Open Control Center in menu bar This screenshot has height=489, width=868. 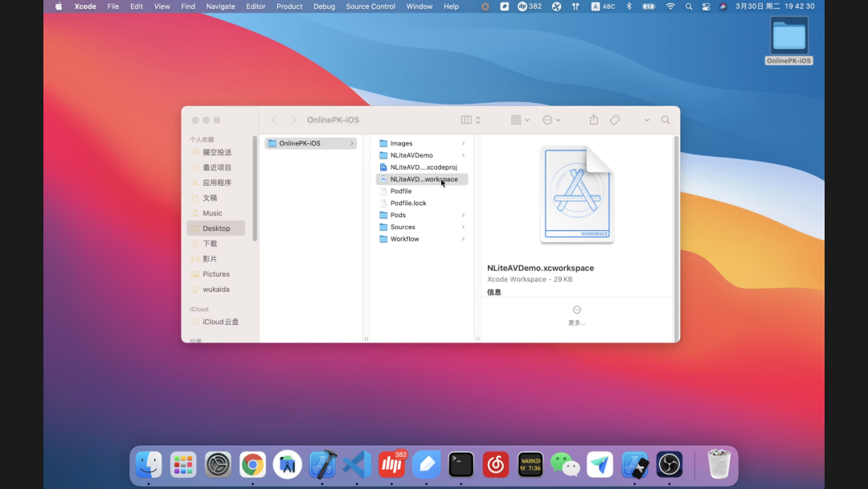(706, 6)
